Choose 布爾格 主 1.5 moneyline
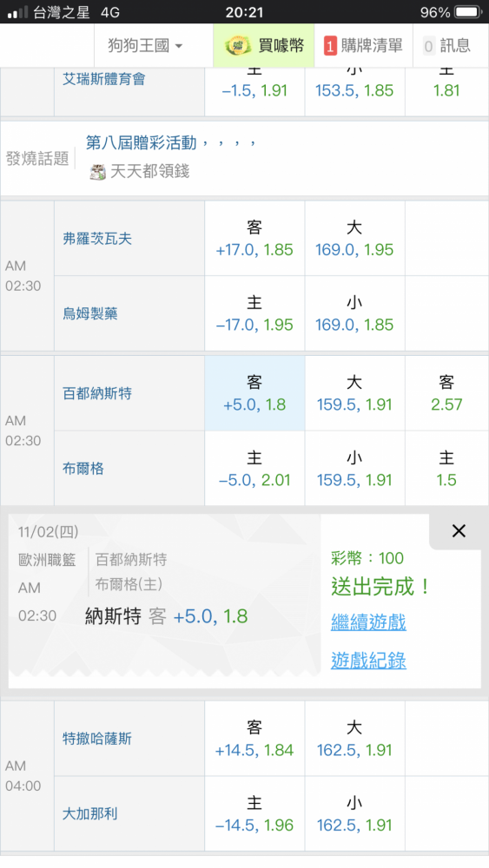This screenshot has width=489, height=868. (446, 469)
